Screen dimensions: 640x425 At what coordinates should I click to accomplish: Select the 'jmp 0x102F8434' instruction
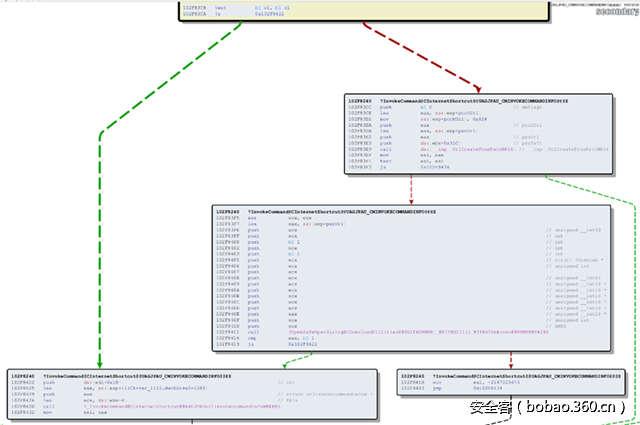[x=451, y=388]
